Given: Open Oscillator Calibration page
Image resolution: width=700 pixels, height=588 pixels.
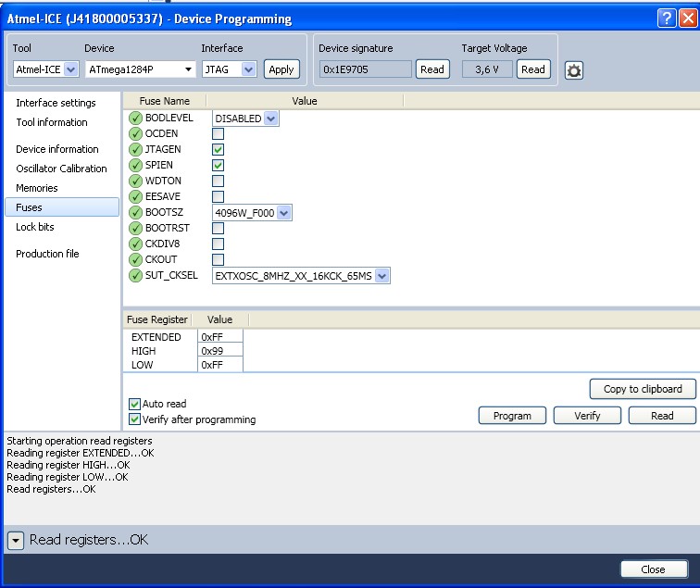Looking at the screenshot, I should [x=62, y=169].
